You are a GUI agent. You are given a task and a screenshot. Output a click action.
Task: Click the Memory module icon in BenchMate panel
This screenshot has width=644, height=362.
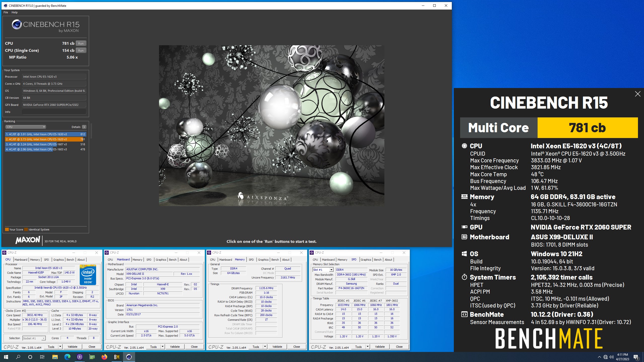[464, 197]
